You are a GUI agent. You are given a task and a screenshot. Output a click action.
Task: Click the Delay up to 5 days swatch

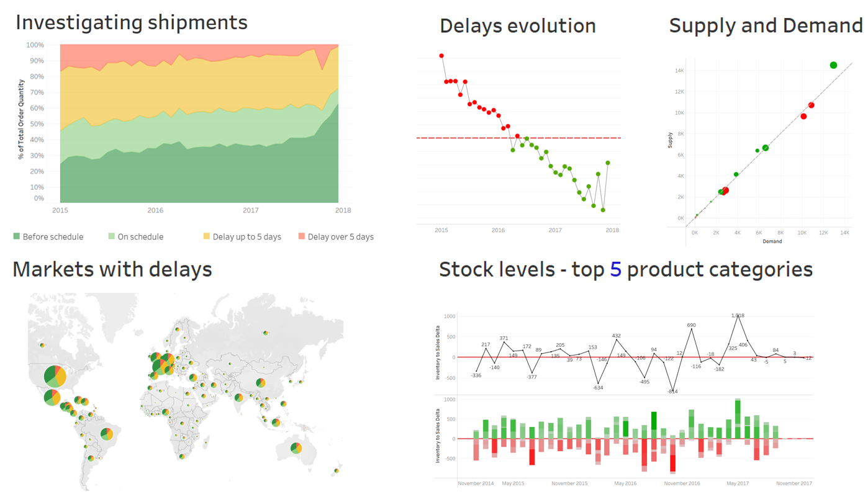[207, 236]
